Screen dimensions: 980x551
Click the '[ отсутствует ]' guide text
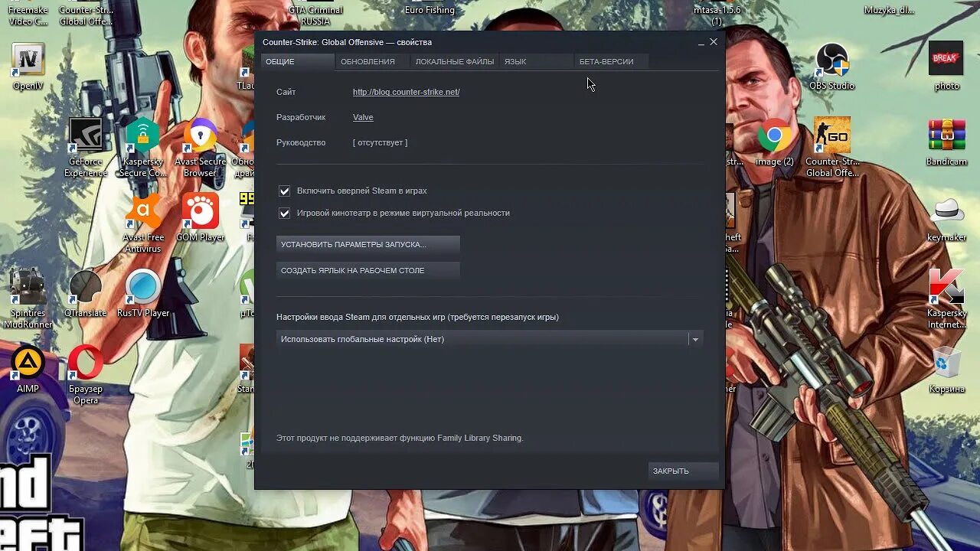point(380,142)
